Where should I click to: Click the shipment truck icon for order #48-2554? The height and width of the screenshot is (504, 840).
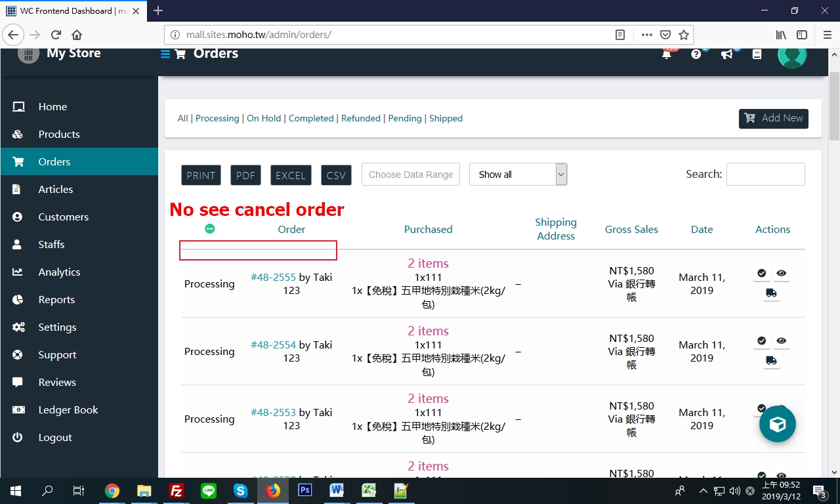point(771,361)
